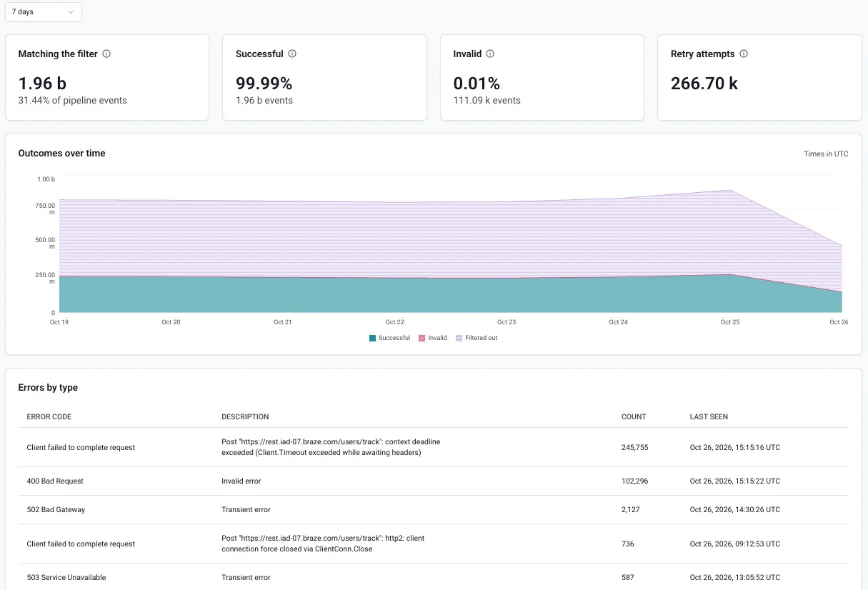Screen dimensions: 868x590
Task: Click timestamp Oct 26, 2026, 14:30:26 UTC
Action: [734, 510]
